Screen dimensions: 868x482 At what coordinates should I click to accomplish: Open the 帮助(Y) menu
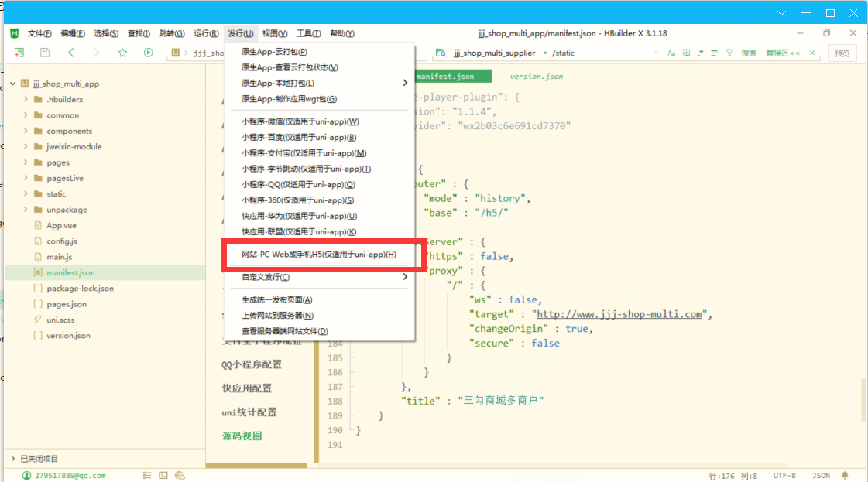click(x=342, y=34)
